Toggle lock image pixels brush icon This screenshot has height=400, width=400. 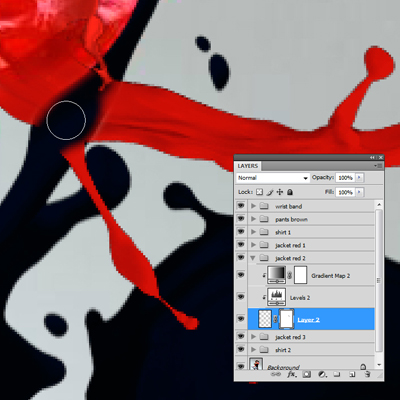[270, 192]
